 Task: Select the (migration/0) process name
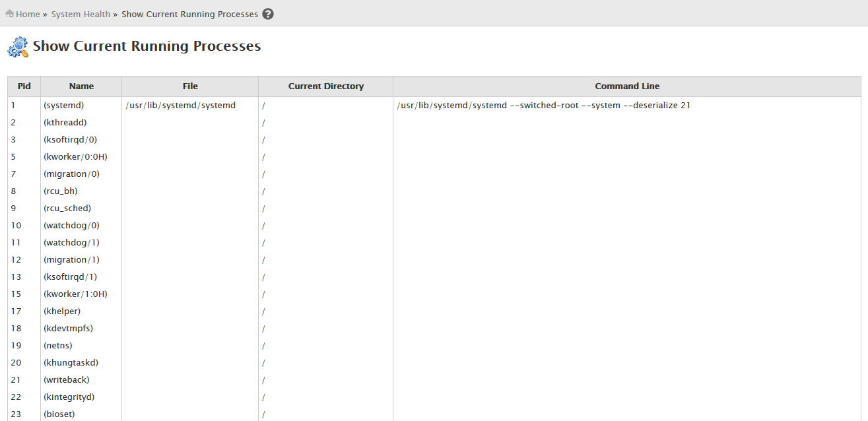(x=72, y=174)
